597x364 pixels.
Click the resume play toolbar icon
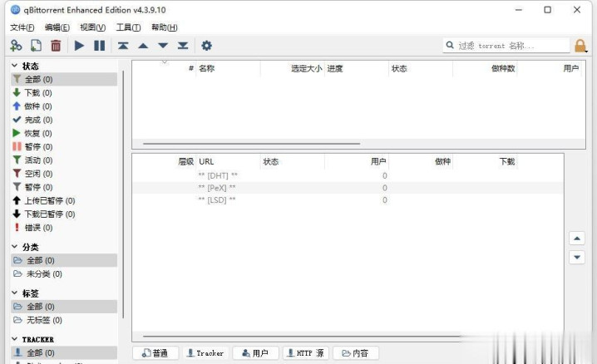point(79,46)
